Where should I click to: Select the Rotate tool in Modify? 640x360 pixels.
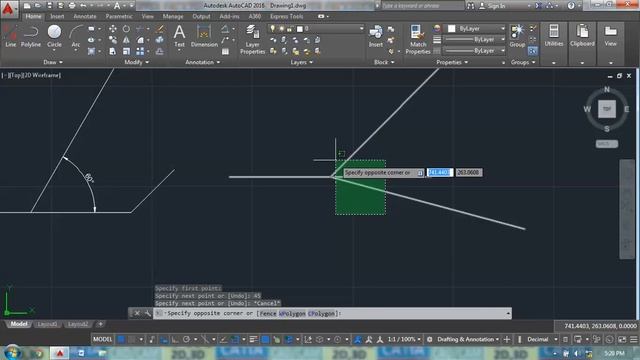click(126, 29)
